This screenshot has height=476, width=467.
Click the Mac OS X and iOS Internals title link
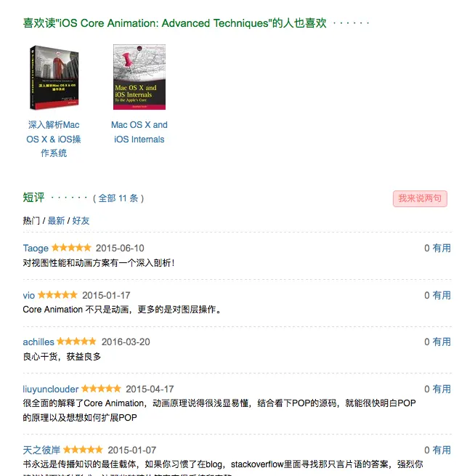coord(139,132)
